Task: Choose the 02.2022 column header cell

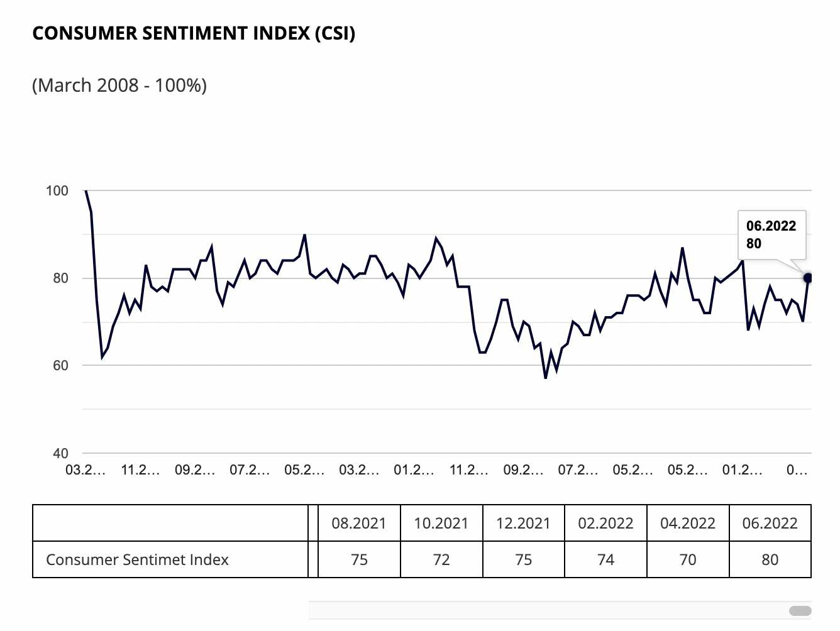Action: click(605, 523)
